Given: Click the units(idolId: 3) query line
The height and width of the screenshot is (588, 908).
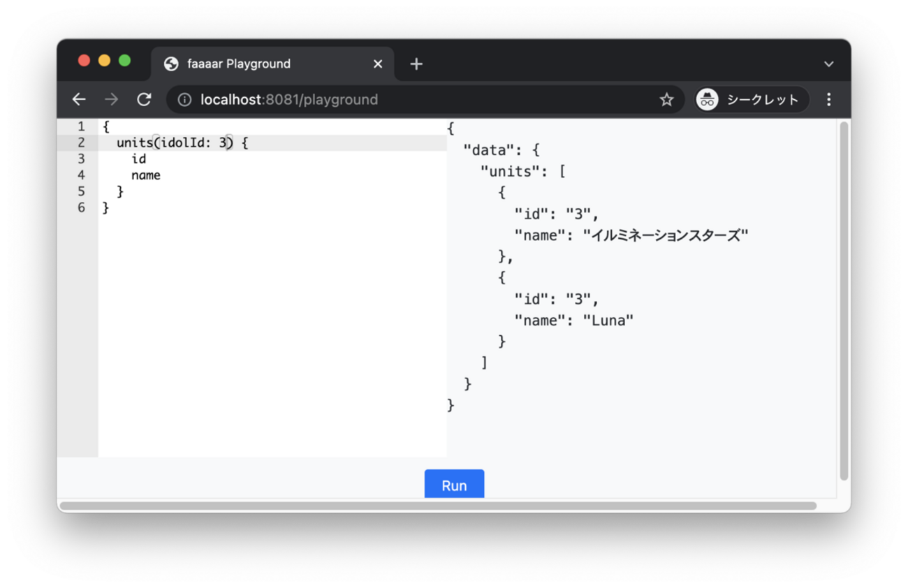Looking at the screenshot, I should pyautogui.click(x=182, y=143).
